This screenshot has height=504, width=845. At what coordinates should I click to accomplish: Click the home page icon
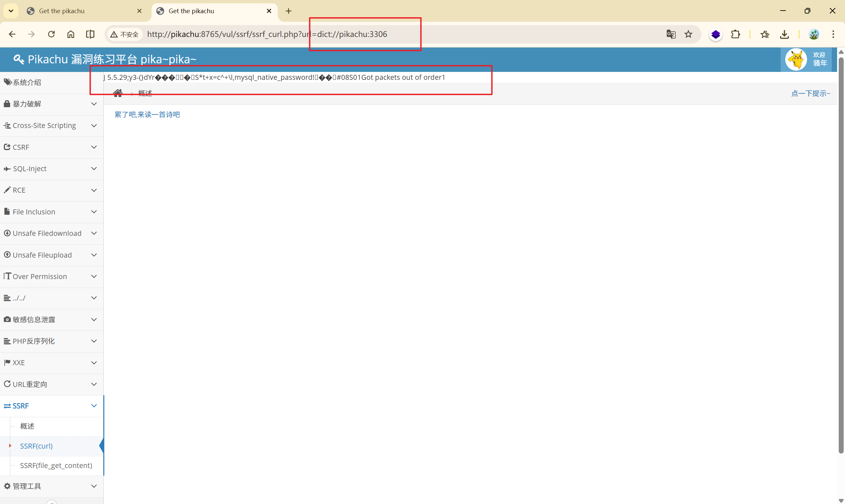click(71, 34)
